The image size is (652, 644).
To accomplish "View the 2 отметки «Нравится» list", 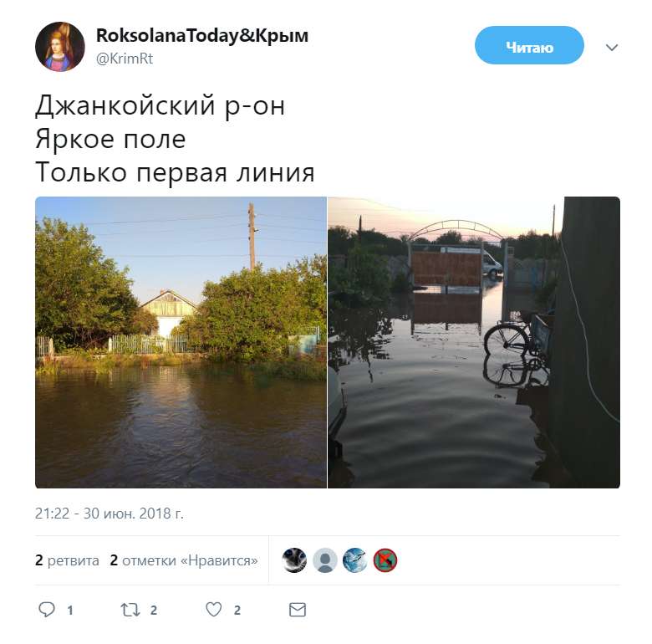I will [x=184, y=560].
